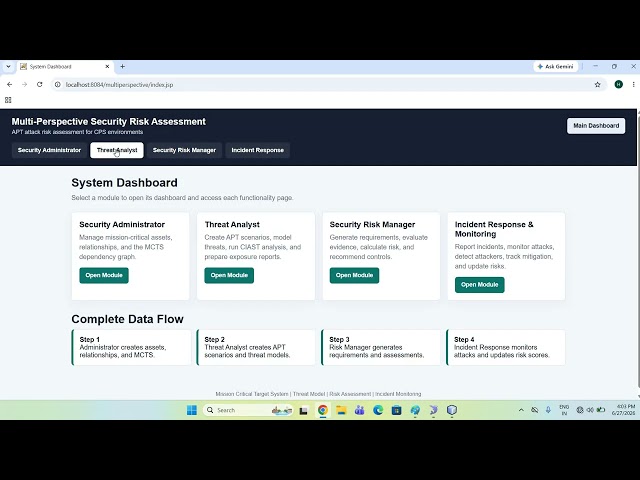640x480 pixels.
Task: Go back to the previous page
Action: 9,84
